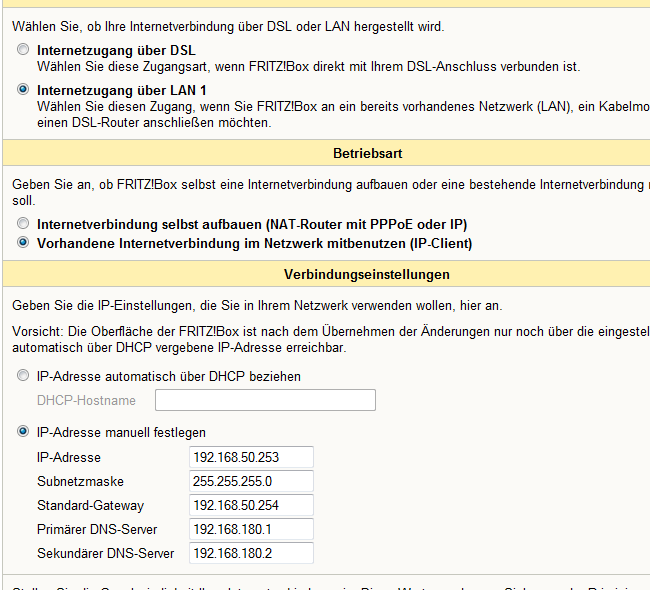Click the Subnetzmaske label text
Image resolution: width=650 pixels, height=590 pixels.
80,481
